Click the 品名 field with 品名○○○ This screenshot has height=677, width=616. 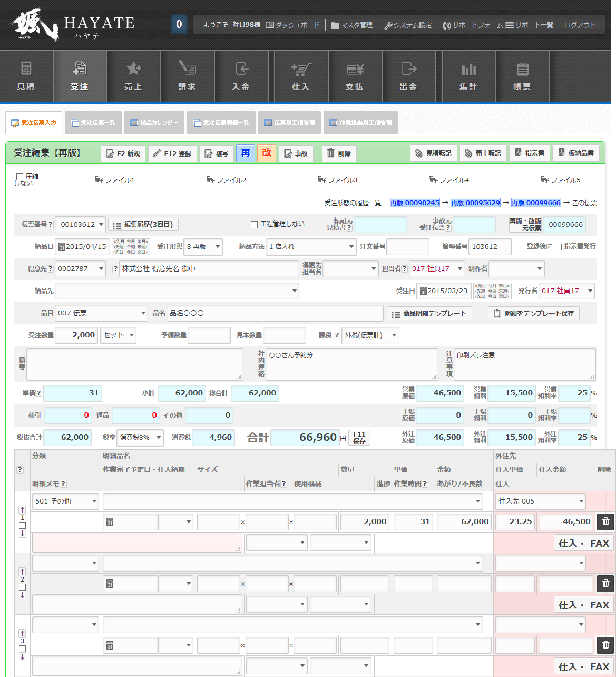tap(275, 313)
